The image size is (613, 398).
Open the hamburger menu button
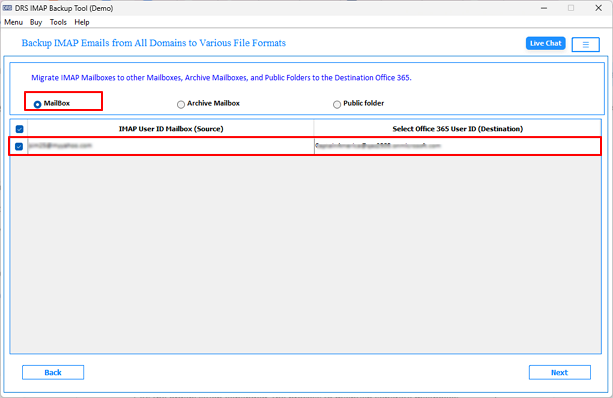click(585, 45)
